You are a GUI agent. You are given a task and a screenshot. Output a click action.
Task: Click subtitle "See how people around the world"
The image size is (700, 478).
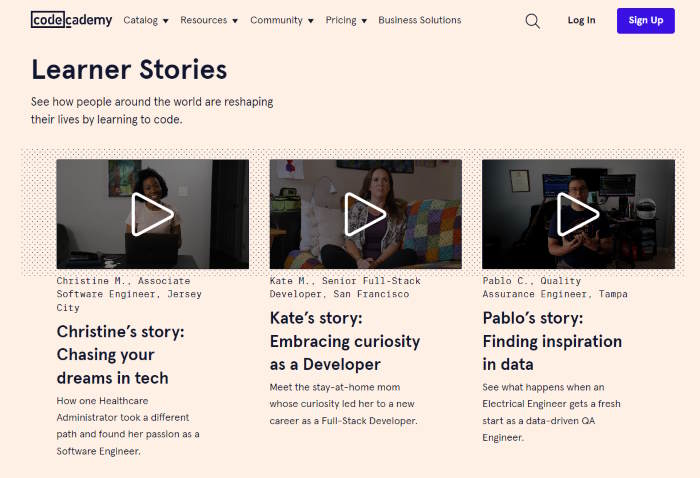pos(152,111)
